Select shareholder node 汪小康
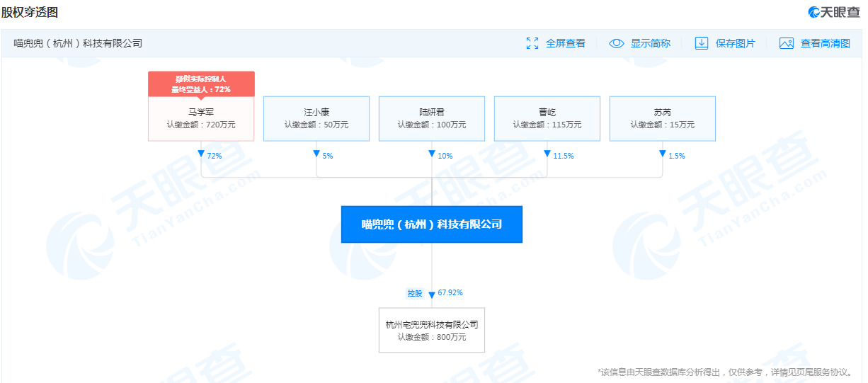Image resolution: width=868 pixels, height=383 pixels. point(316,118)
